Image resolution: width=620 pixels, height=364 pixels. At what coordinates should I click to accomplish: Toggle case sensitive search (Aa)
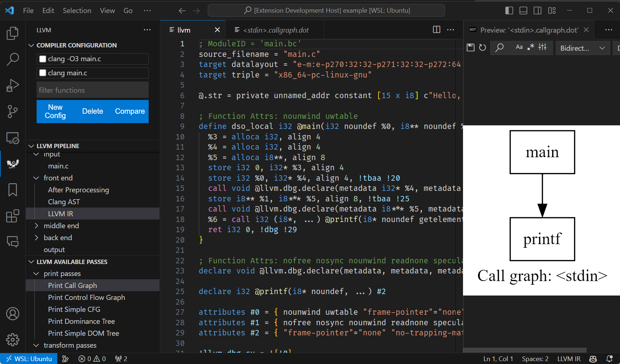(519, 47)
